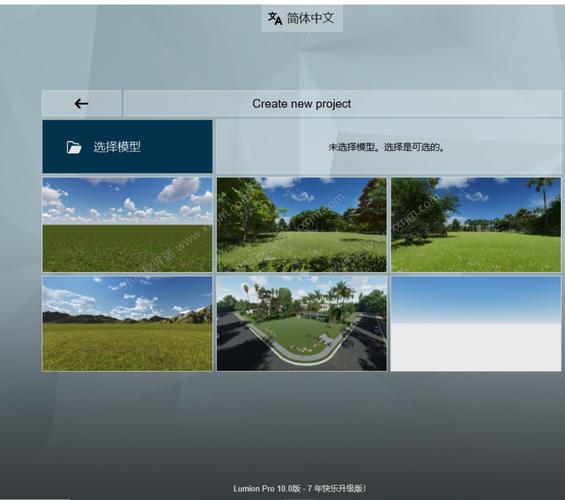Select the blank white ground scene
The width and height of the screenshot is (565, 500).
tap(476, 323)
